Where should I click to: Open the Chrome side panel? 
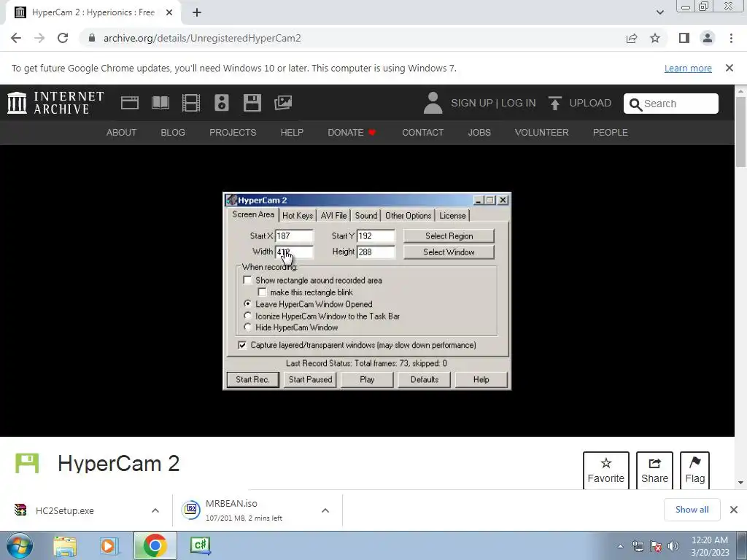[684, 38]
